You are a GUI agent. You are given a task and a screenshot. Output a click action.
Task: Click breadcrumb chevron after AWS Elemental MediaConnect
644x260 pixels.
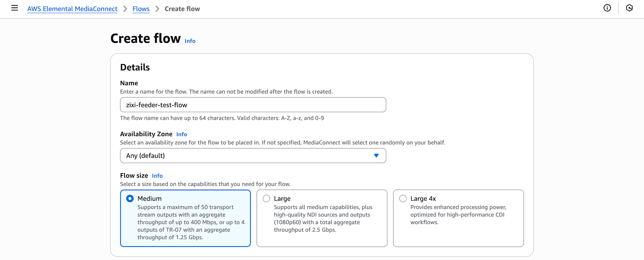click(125, 9)
